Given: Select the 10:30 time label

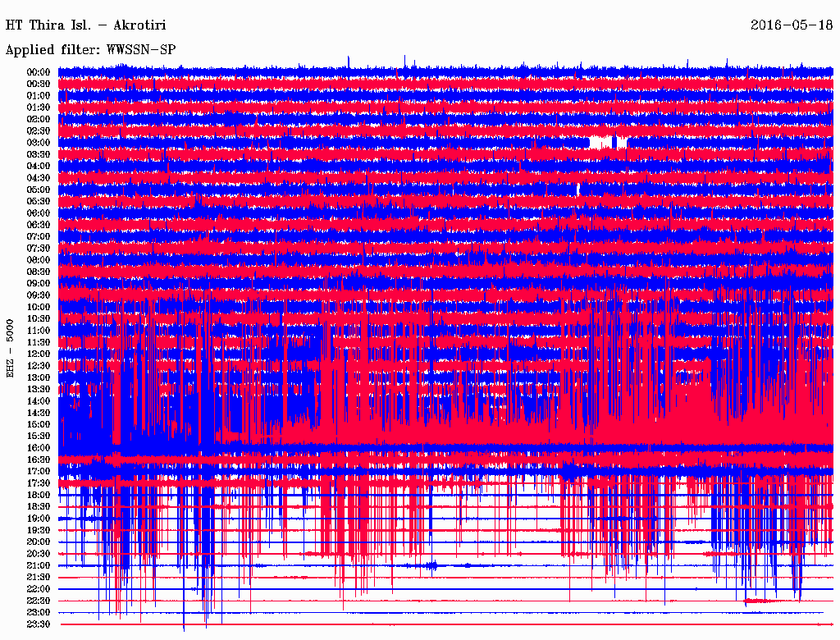Looking at the screenshot, I should pyautogui.click(x=38, y=319).
